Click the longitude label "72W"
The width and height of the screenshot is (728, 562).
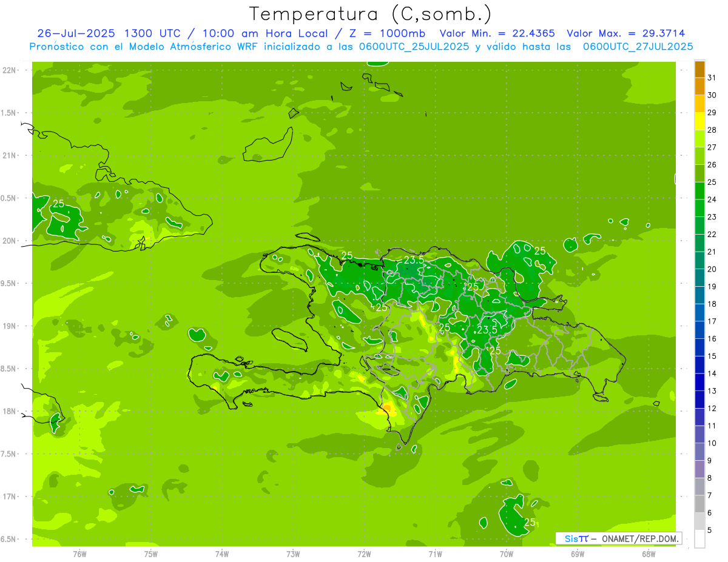click(x=364, y=554)
